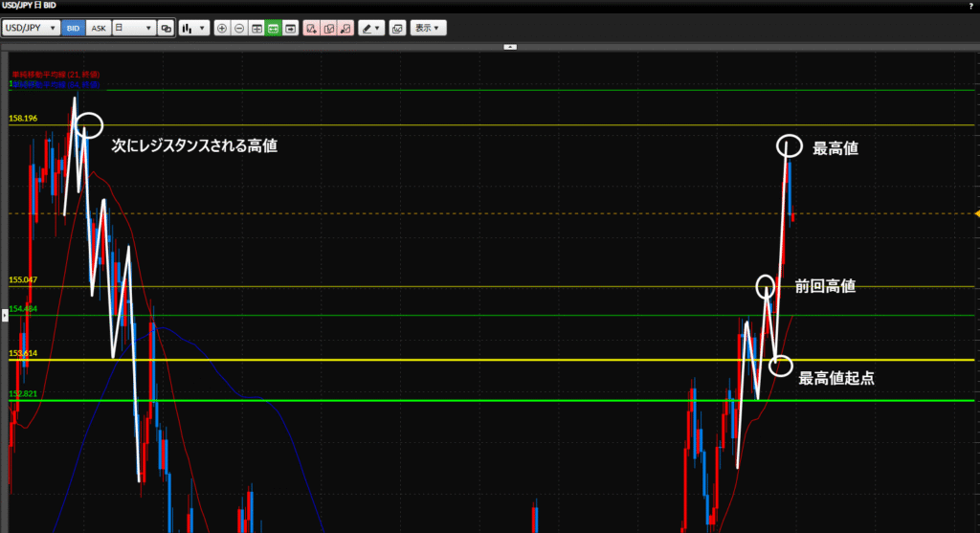Open the 日 timeframe dropdown
This screenshot has width=980, height=533.
[134, 29]
